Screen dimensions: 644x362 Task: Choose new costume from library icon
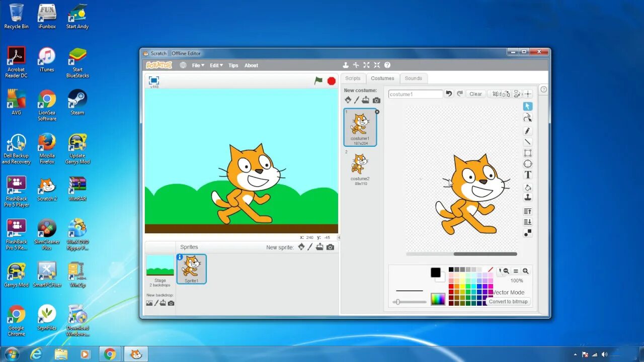348,100
